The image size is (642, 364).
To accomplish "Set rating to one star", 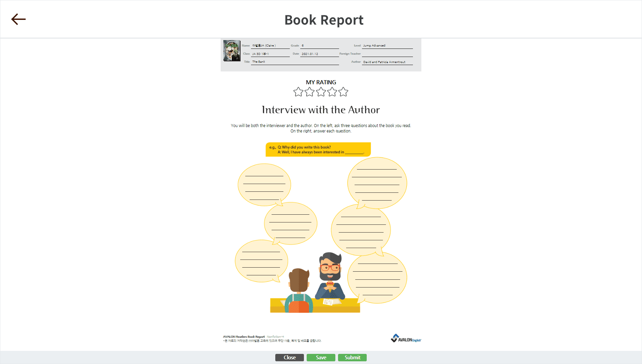I will coord(298,92).
